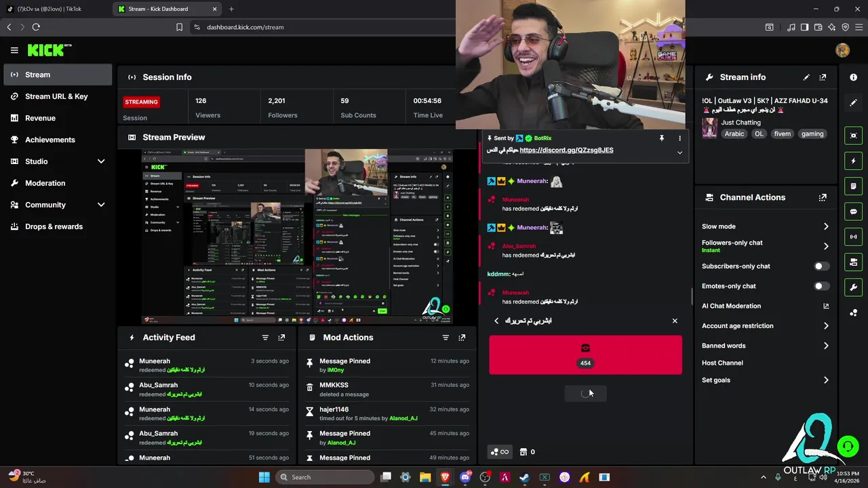Toggle the channel actions panel icon
Image resolution: width=868 pixels, height=488 pixels.
pos(854,262)
